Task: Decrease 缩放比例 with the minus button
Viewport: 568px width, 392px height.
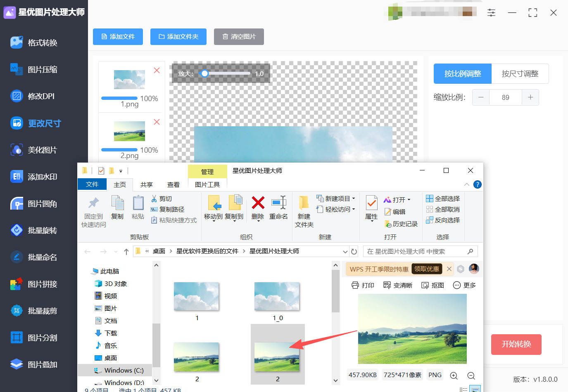Action: coord(481,97)
